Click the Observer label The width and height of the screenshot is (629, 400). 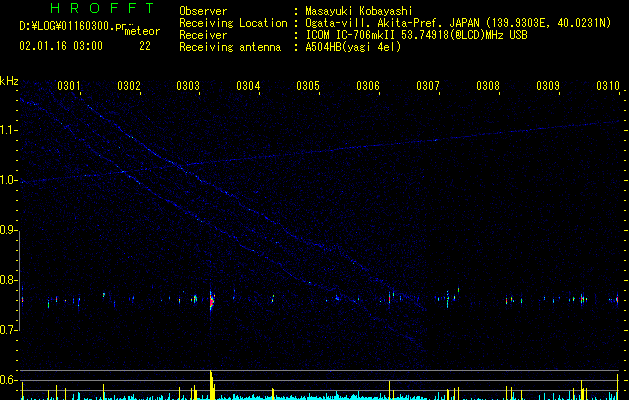[x=203, y=11]
